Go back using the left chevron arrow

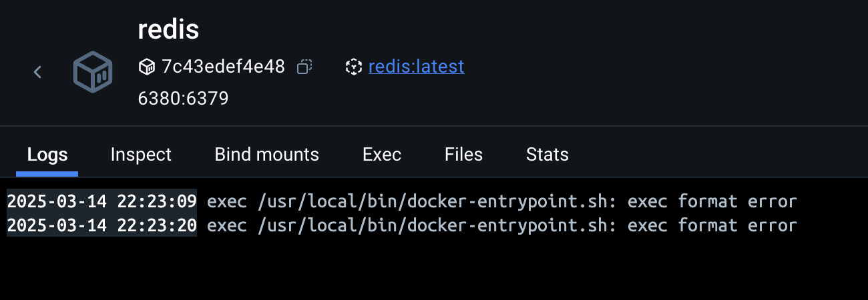(38, 72)
